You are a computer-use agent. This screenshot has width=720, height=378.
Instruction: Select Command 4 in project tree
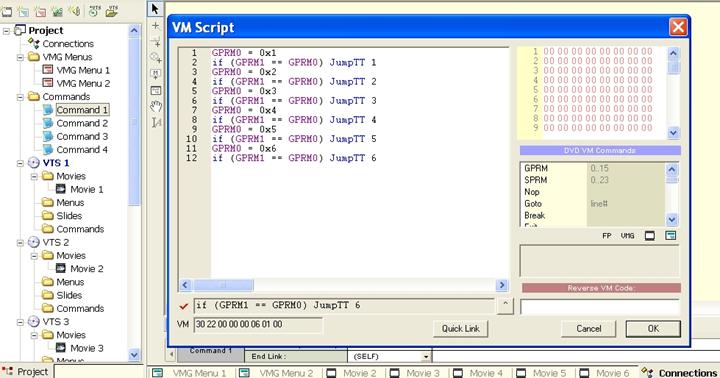coord(82,150)
